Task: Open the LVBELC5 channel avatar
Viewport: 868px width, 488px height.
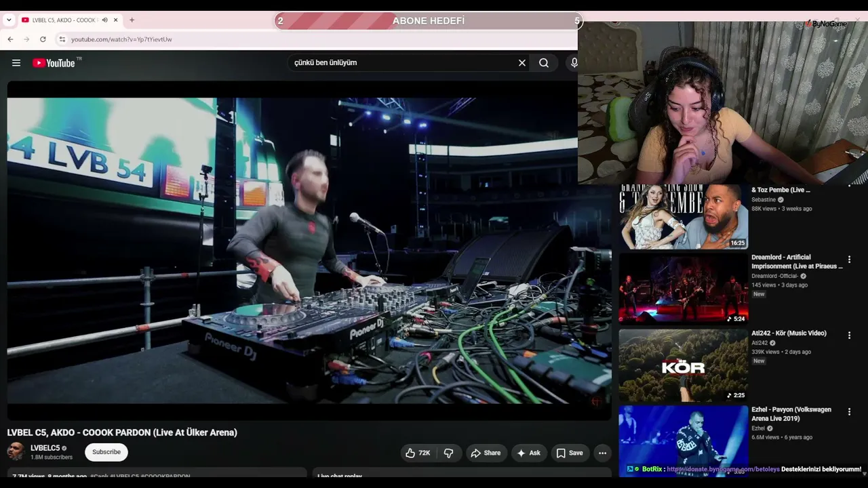Action: coord(16,451)
